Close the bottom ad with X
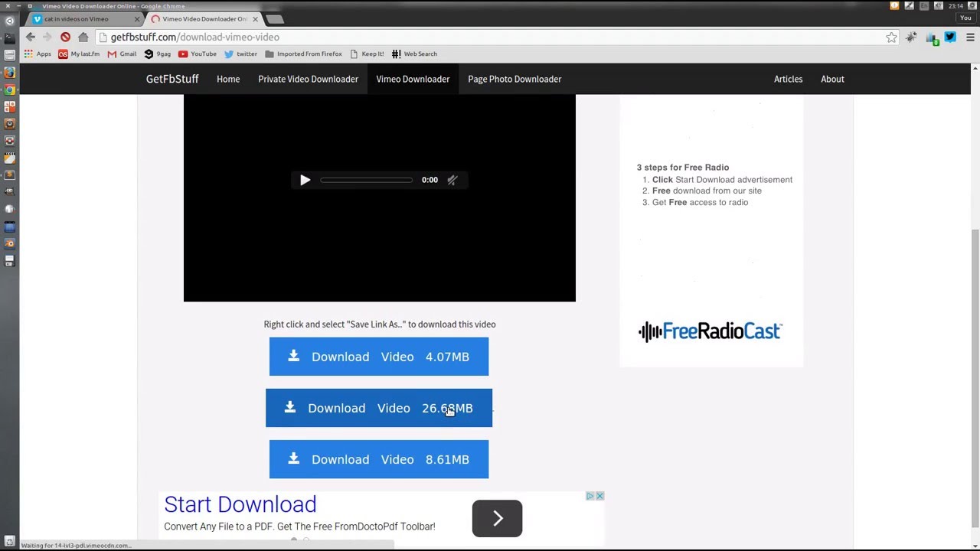980x551 pixels. pyautogui.click(x=599, y=496)
